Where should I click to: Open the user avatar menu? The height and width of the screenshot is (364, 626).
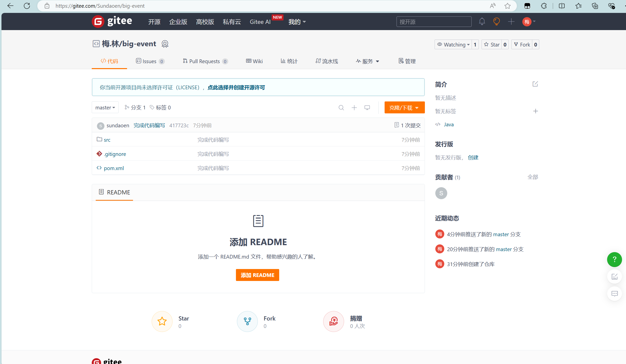529,22
